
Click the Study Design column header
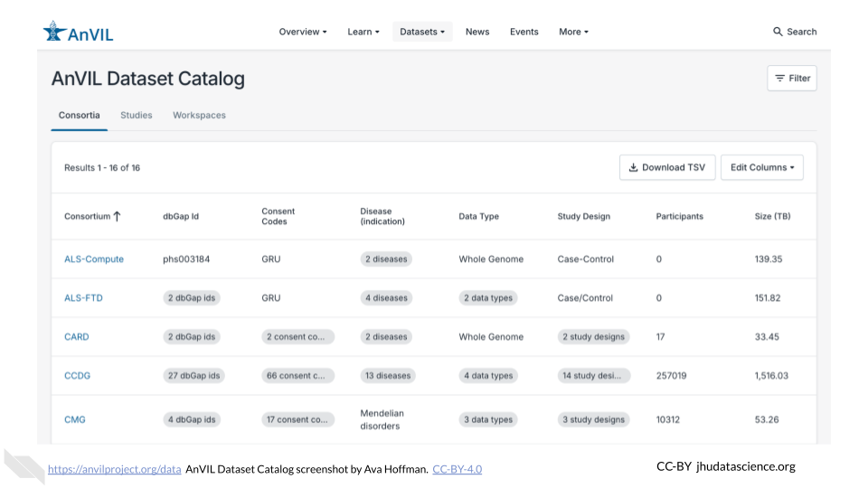[x=584, y=216]
